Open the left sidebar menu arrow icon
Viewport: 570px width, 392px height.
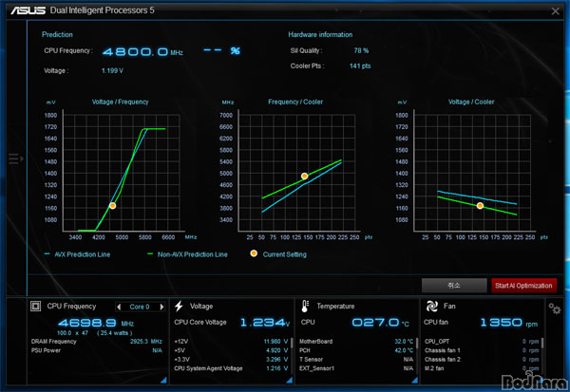(x=16, y=159)
